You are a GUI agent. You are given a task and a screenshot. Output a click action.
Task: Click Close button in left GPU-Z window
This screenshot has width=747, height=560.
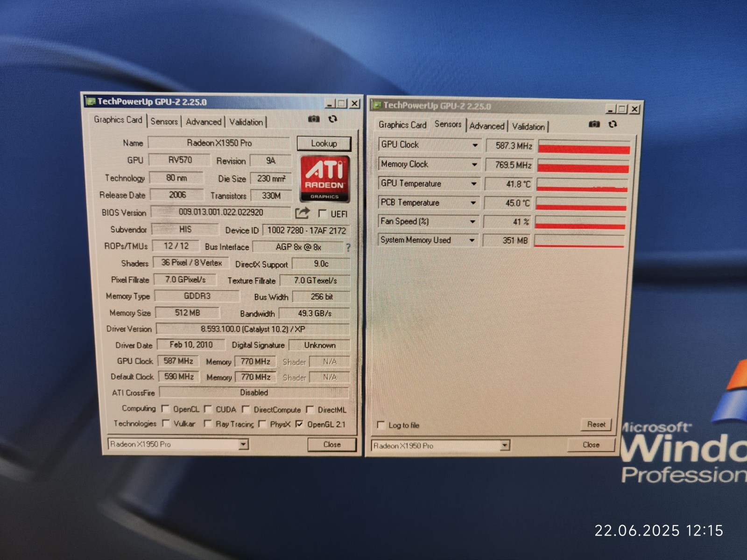pyautogui.click(x=332, y=444)
